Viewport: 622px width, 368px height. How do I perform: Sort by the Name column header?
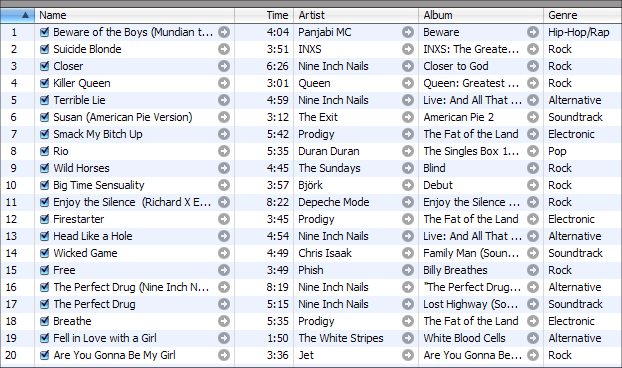point(134,15)
